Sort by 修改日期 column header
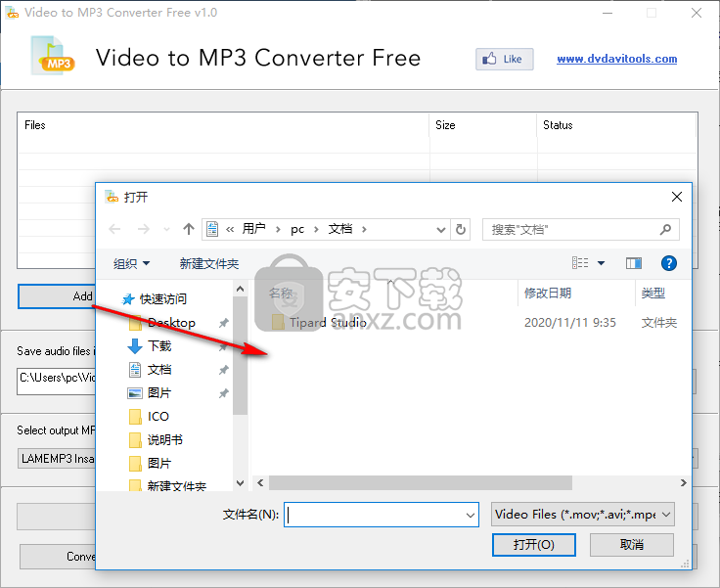Screen dimensions: 720x588 [548, 294]
